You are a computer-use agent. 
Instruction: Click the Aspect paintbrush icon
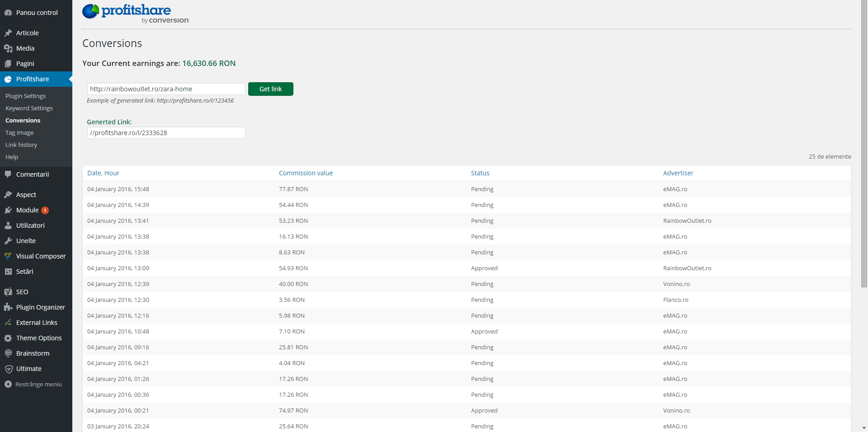point(8,195)
